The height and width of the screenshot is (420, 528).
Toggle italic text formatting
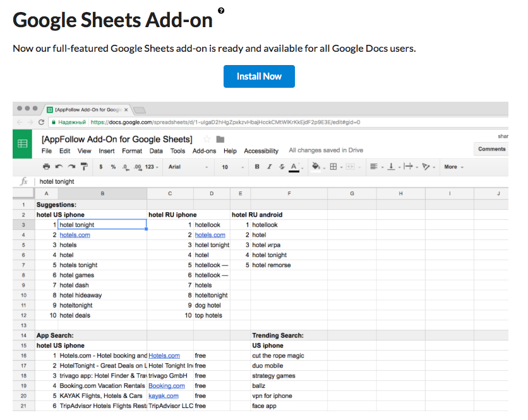point(269,167)
